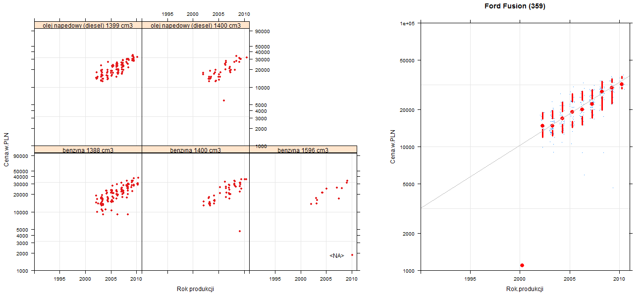Click the "<NA>" label in benzyna 1596 panel
The height and width of the screenshot is (297, 644).
(337, 256)
